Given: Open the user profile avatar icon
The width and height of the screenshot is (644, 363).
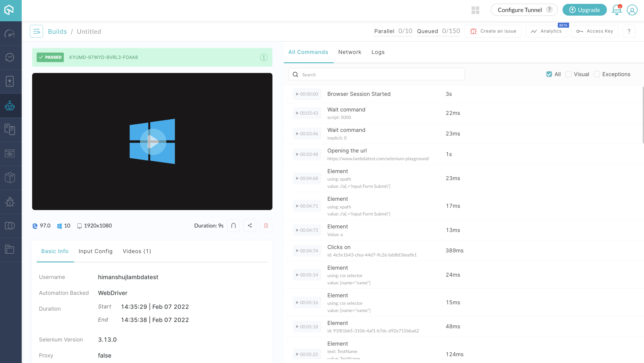Looking at the screenshot, I should tap(632, 10).
